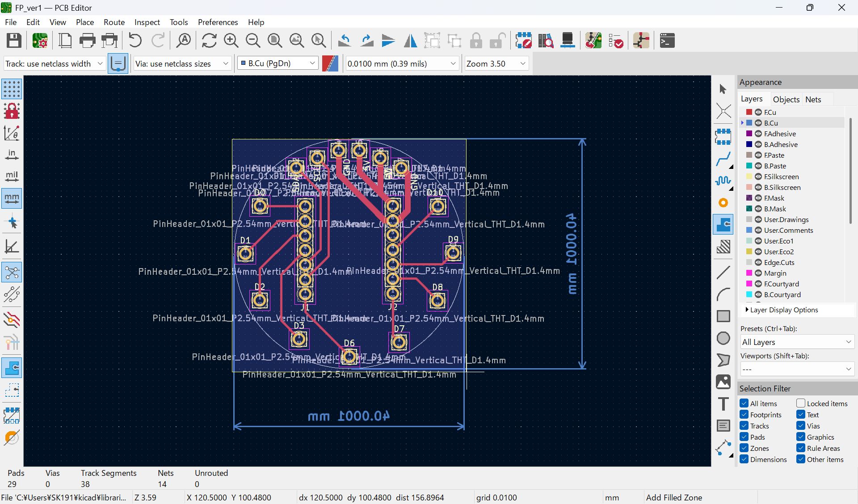Viewport: 858px width, 504px height.
Task: Switch to the Nets tab
Action: point(813,99)
